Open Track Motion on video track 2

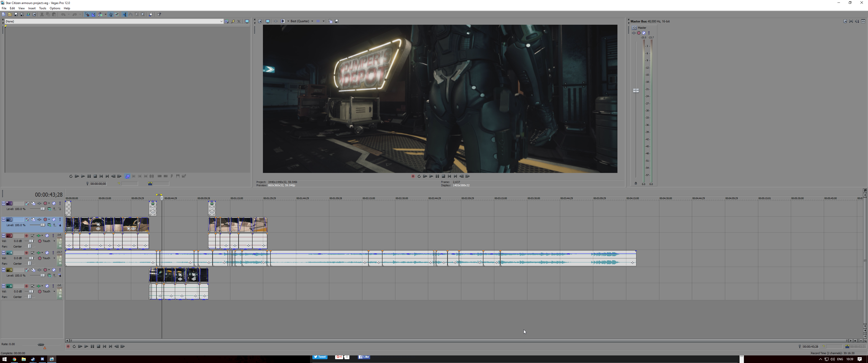coord(33,220)
